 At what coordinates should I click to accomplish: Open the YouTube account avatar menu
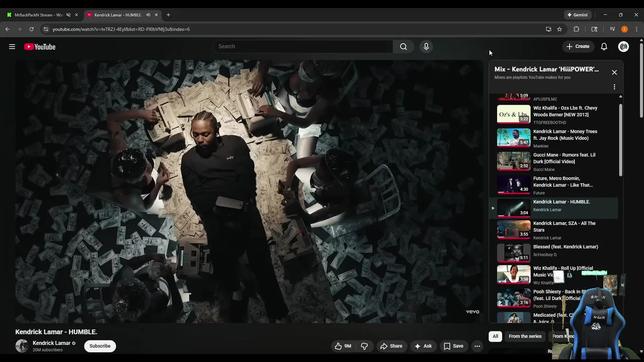623,46
